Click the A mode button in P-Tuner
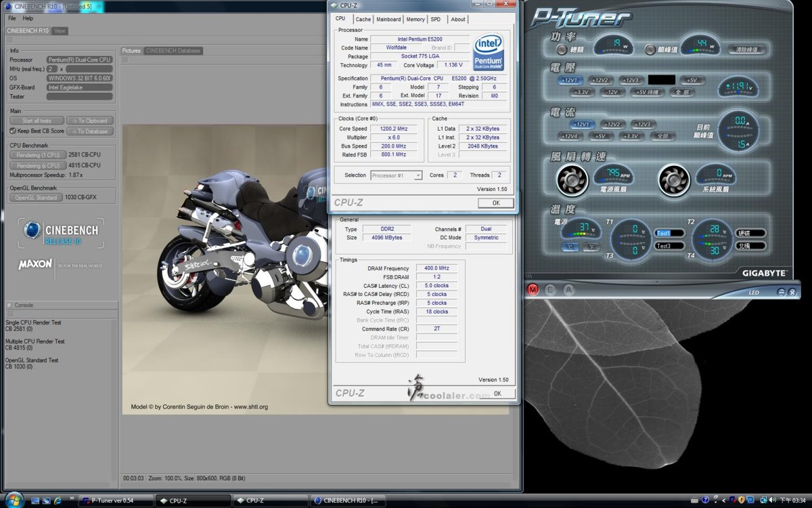Screen dimensions: 812x508 point(568,290)
